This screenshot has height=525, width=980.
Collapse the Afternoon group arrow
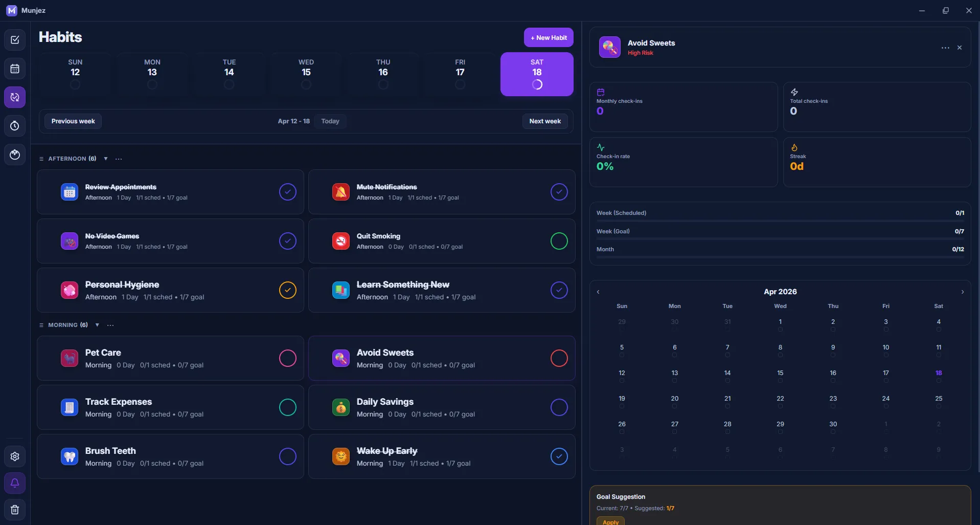click(x=106, y=159)
